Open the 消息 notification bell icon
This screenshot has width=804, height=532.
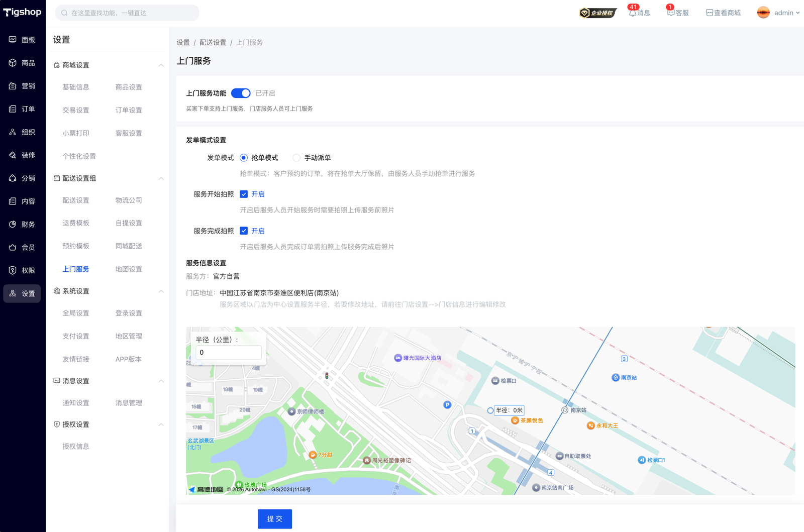pyautogui.click(x=633, y=13)
